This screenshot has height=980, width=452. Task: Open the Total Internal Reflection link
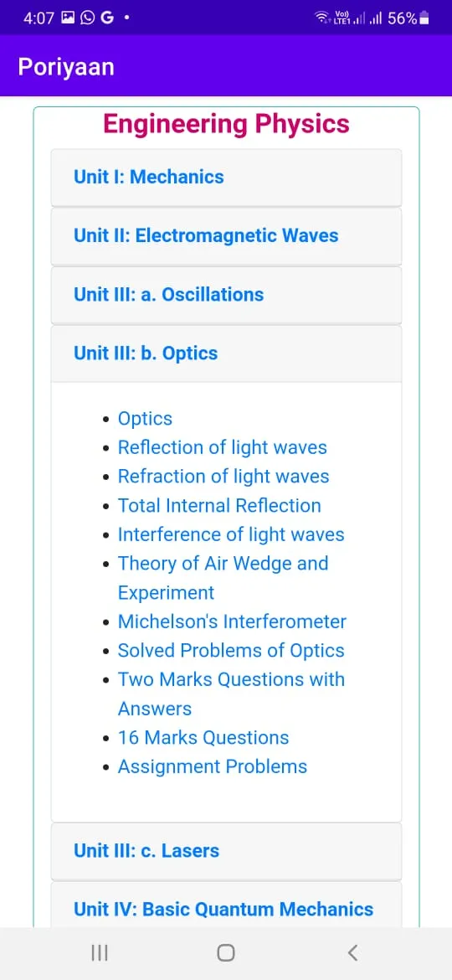pyautogui.click(x=219, y=505)
